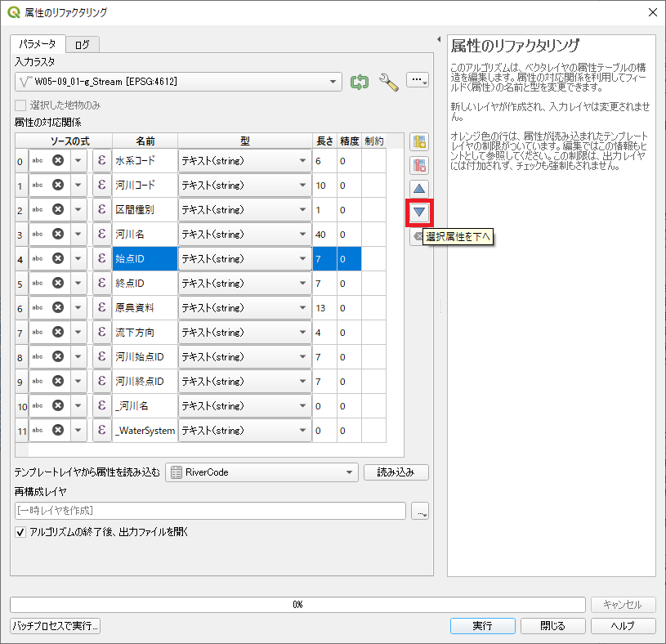Open type dropdown for 流下方向 field

pos(303,332)
